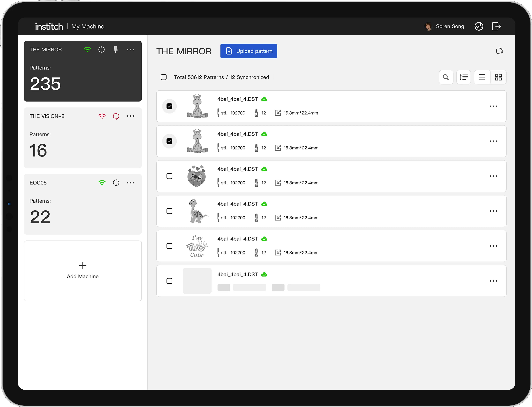Refresh the pattern list at top right
532x407 pixels.
point(499,51)
